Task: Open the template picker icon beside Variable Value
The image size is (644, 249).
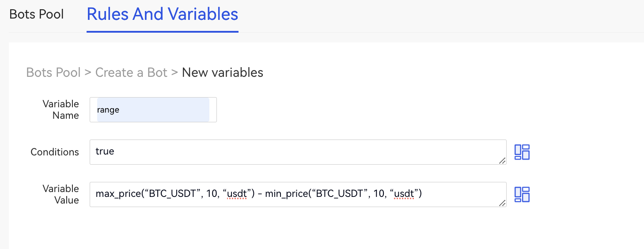Action: [x=522, y=194]
